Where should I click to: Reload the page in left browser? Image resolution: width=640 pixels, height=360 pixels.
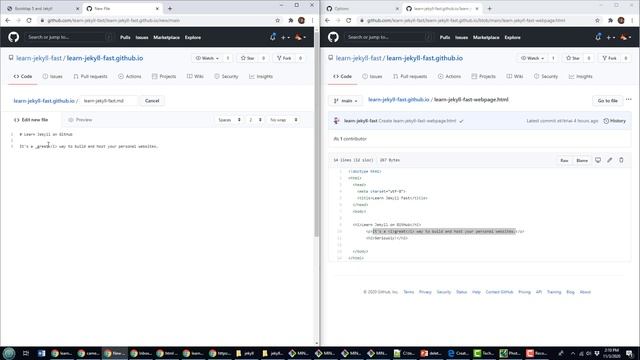pyautogui.click(x=29, y=20)
